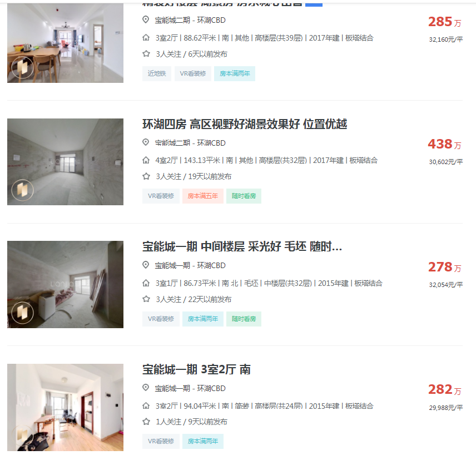Viewport: 476px width, 455px height.
Task: Open VR view icon on 285万 listing photo
Action: coord(22,67)
